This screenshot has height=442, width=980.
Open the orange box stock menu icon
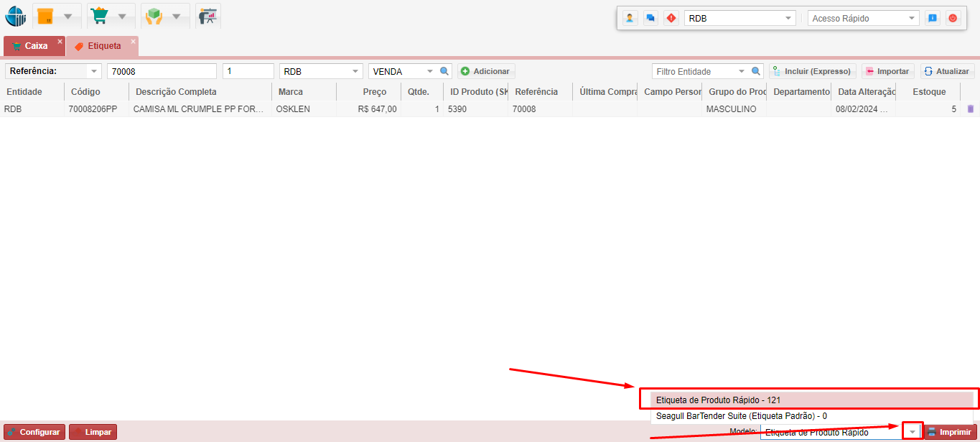click(45, 17)
